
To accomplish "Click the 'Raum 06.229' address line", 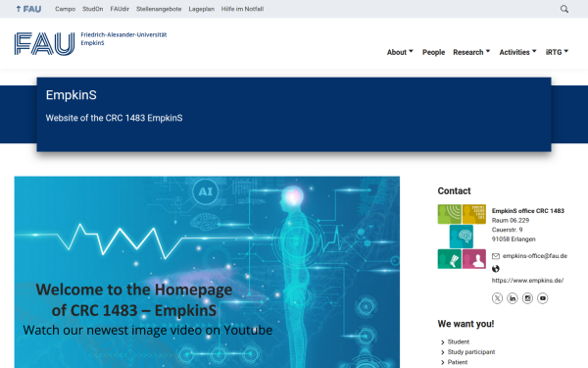I will tap(511, 221).
